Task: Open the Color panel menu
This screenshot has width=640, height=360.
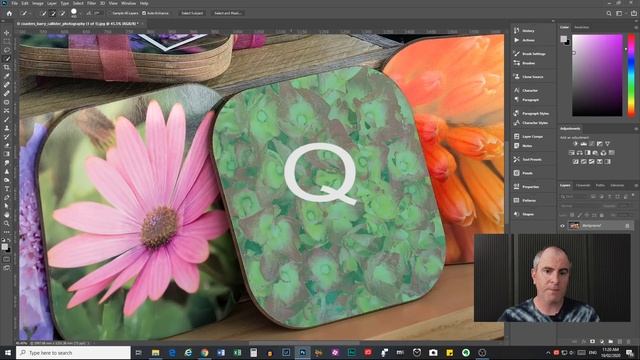Action: 636,27
